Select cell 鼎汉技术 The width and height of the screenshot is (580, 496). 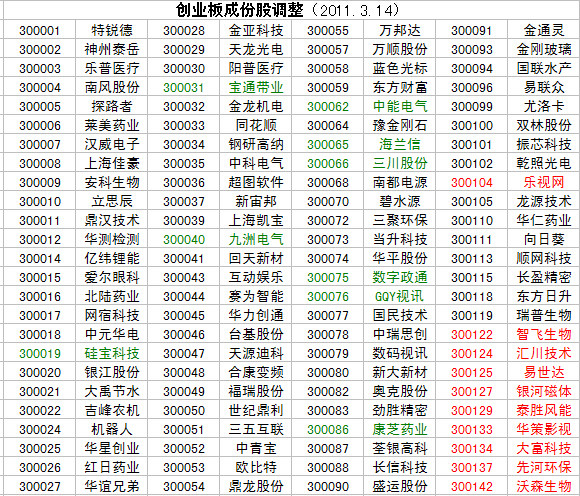click(112, 220)
